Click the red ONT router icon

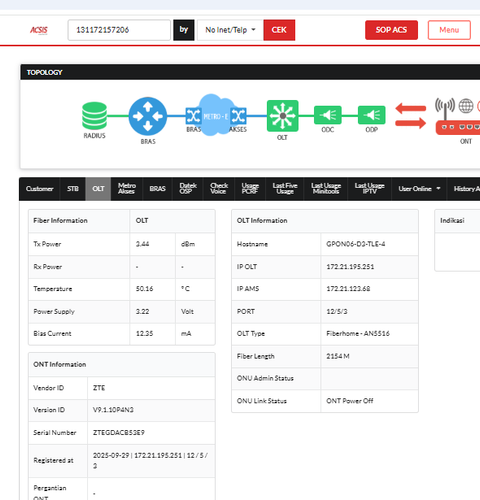pos(459,128)
